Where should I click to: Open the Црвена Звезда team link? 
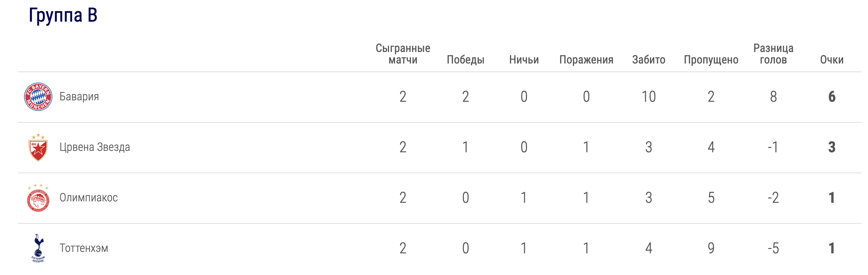[x=95, y=147]
